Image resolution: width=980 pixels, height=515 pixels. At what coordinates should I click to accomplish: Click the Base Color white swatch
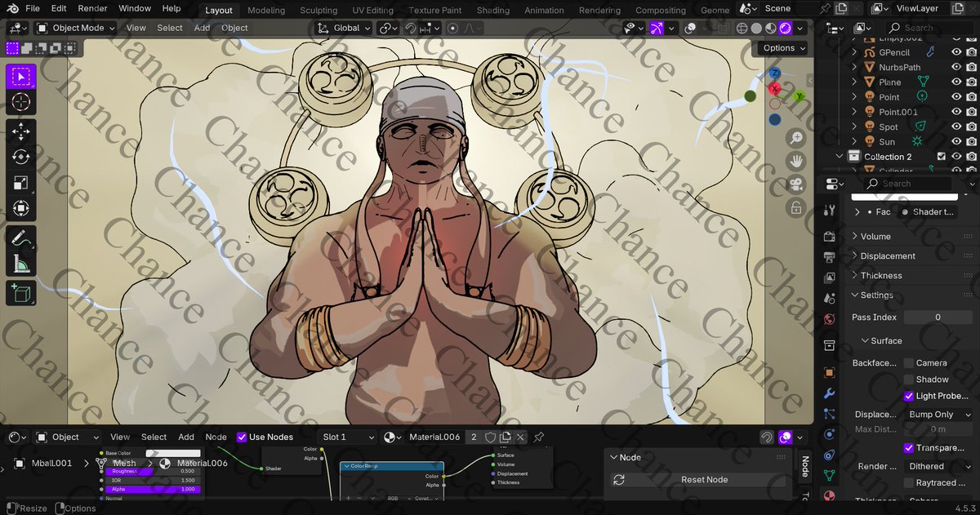[173, 453]
